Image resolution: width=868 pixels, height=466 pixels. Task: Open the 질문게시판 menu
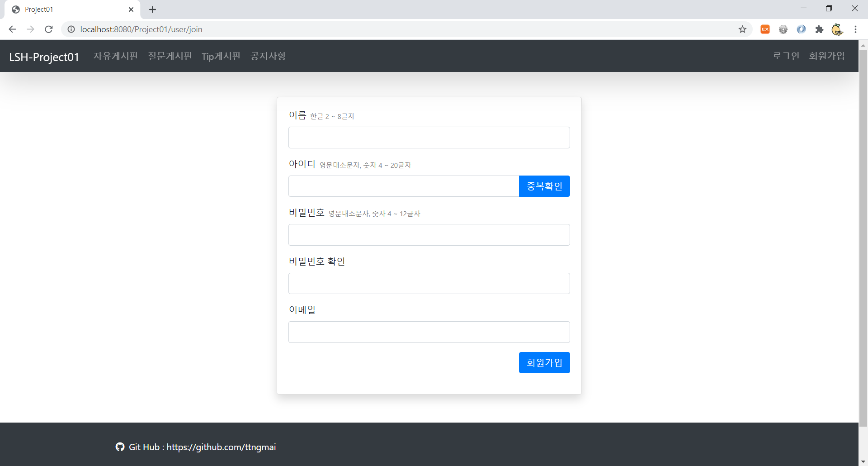point(170,56)
